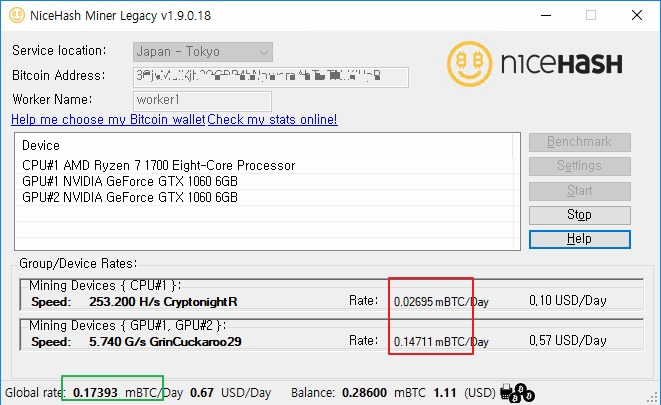Click the 0.02695 mBTC/Day rate value
Viewport: 661px width, 405px height.
441,302
